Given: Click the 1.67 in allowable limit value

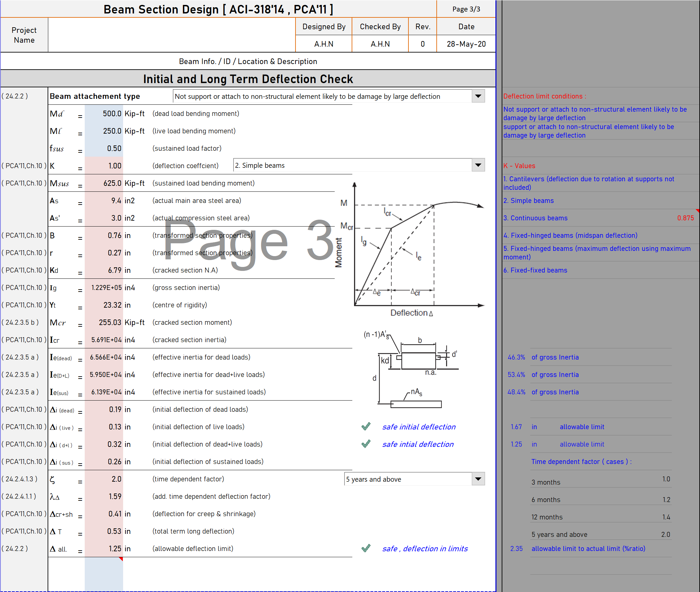Looking at the screenshot, I should 516,427.
